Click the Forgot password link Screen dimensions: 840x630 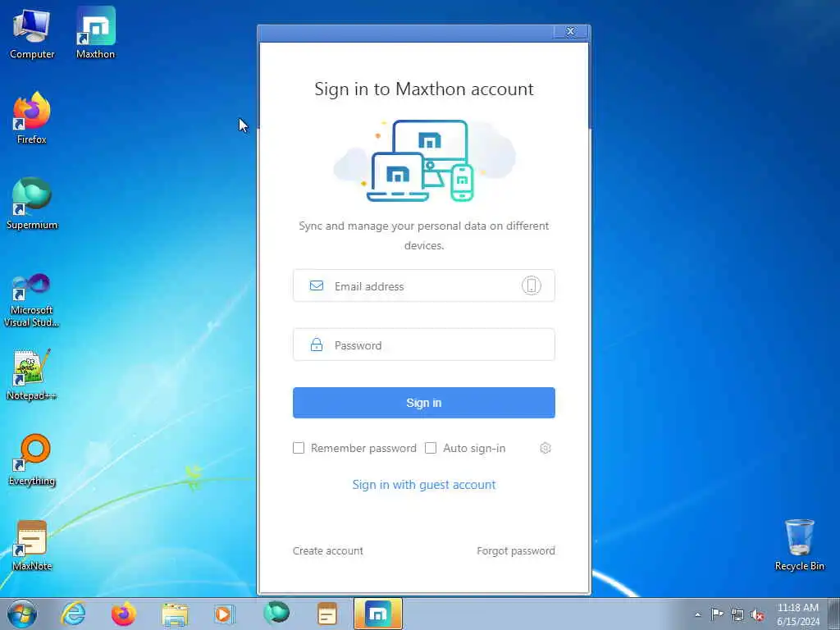point(516,550)
